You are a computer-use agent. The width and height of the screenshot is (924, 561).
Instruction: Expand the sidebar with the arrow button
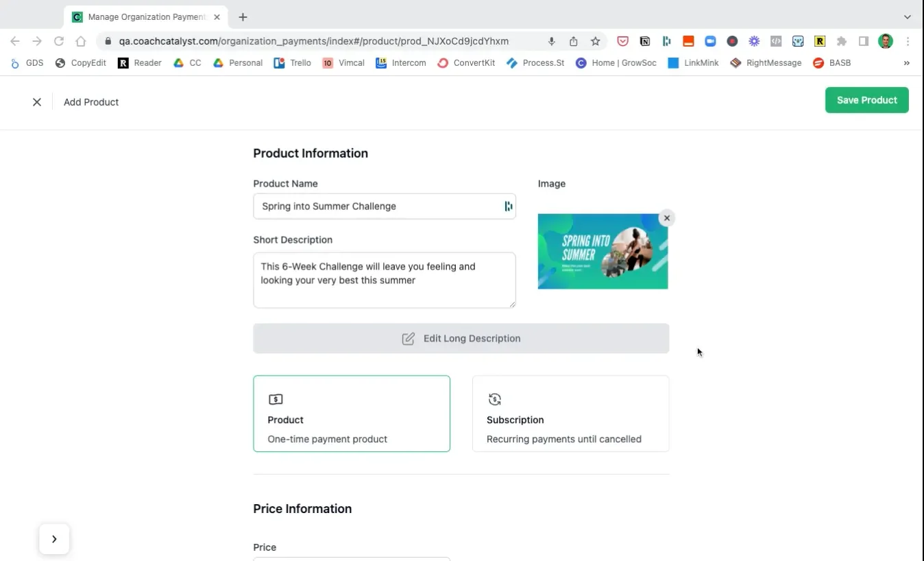pyautogui.click(x=54, y=539)
